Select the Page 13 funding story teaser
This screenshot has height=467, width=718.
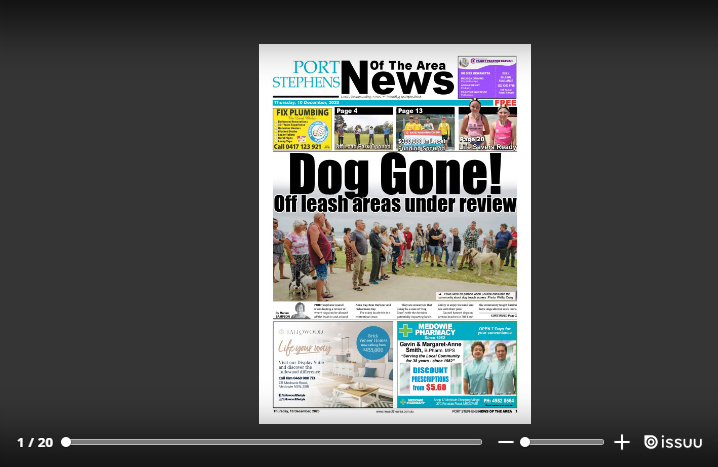[425, 129]
